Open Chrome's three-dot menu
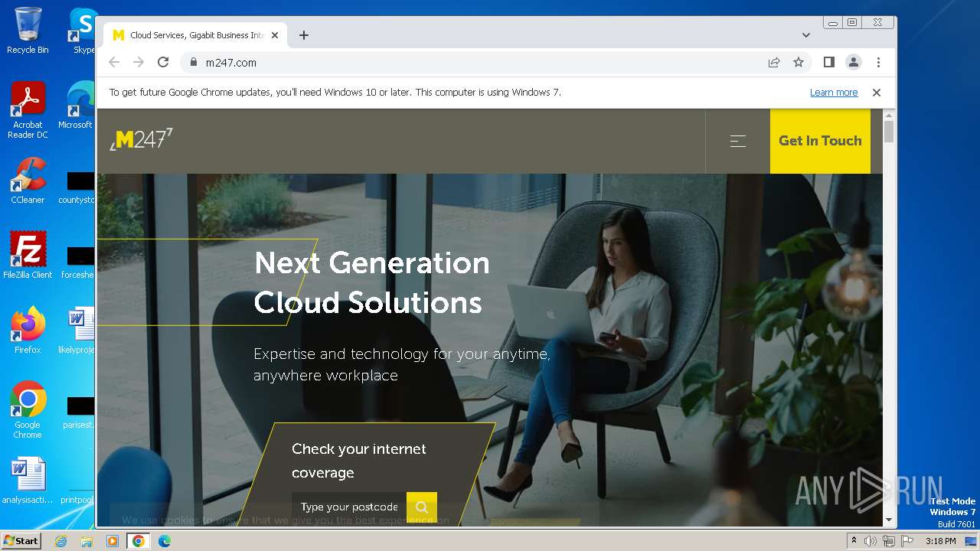Viewport: 980px width, 551px height. [878, 63]
